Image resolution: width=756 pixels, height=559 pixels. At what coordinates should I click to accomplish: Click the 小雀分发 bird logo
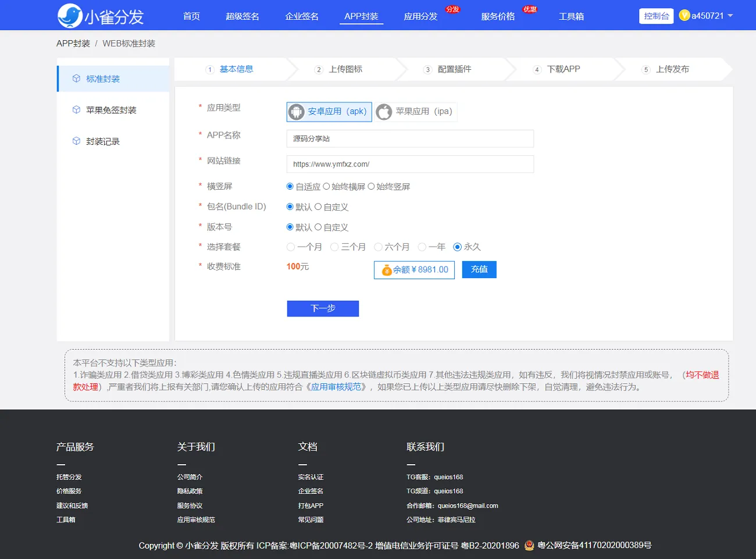click(70, 16)
